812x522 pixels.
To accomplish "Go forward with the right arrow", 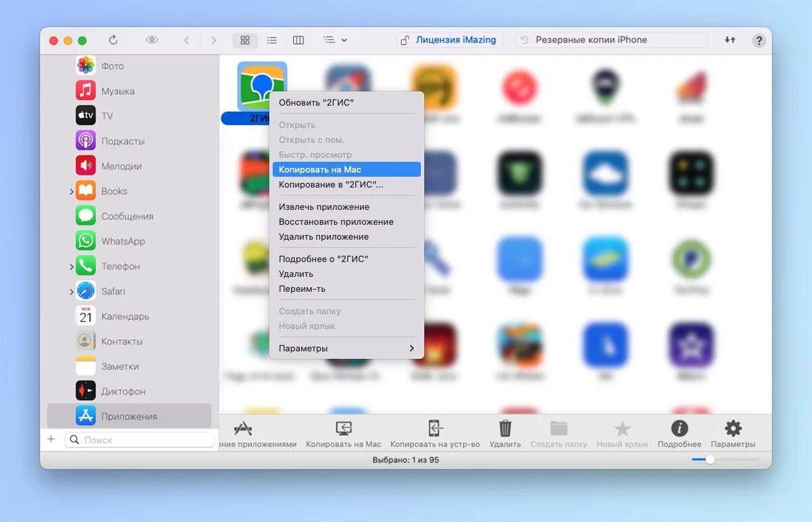I will pos(213,40).
